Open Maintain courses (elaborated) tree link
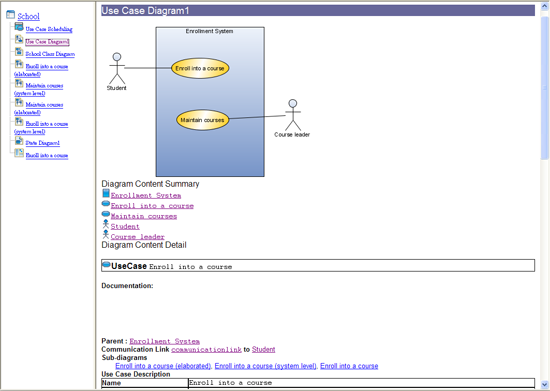Viewport: 550px width, 391px height. [x=39, y=108]
